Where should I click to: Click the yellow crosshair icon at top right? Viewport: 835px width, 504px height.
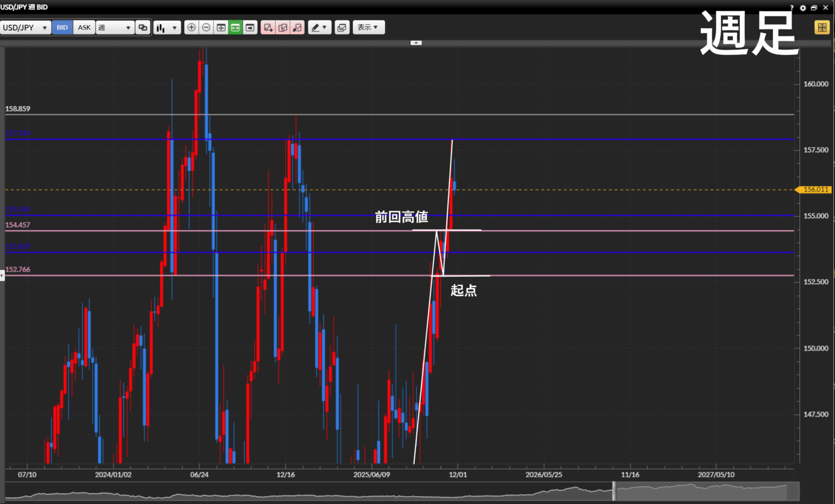(x=821, y=28)
